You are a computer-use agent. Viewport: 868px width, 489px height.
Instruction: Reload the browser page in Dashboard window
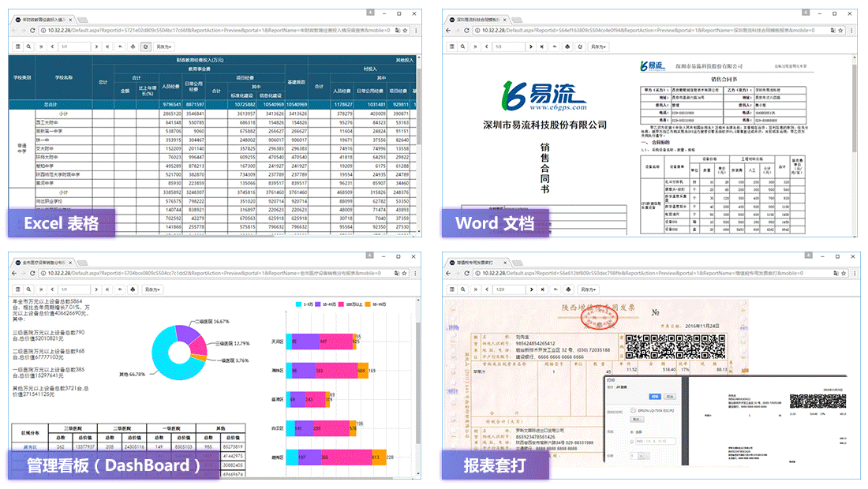tap(32, 273)
